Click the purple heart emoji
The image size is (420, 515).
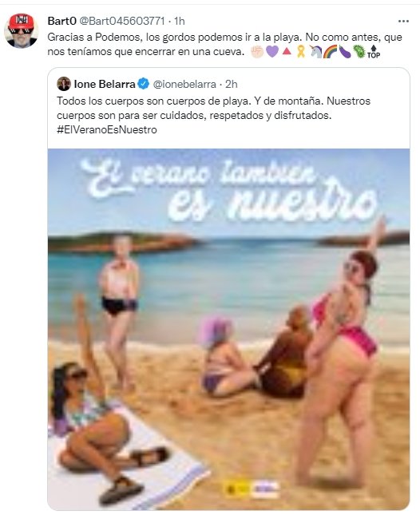[272, 52]
